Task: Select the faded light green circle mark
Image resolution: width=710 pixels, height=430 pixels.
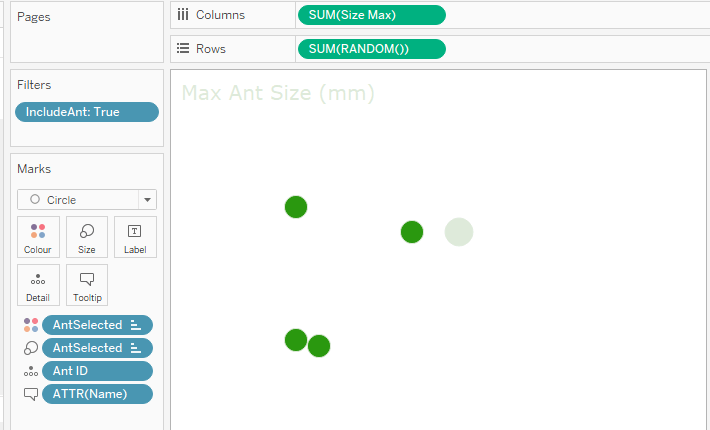Action: (459, 232)
